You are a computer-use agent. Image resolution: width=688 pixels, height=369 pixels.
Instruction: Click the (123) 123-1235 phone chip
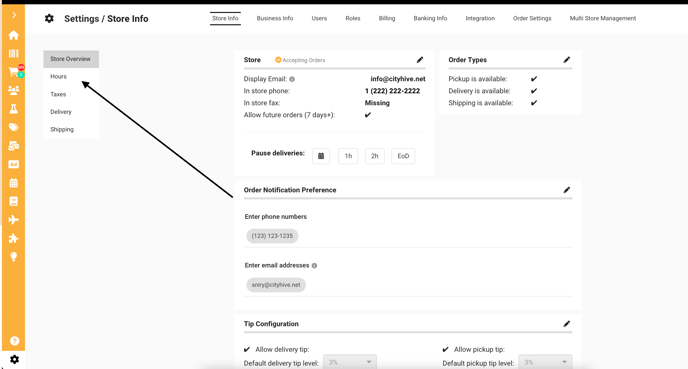point(272,236)
